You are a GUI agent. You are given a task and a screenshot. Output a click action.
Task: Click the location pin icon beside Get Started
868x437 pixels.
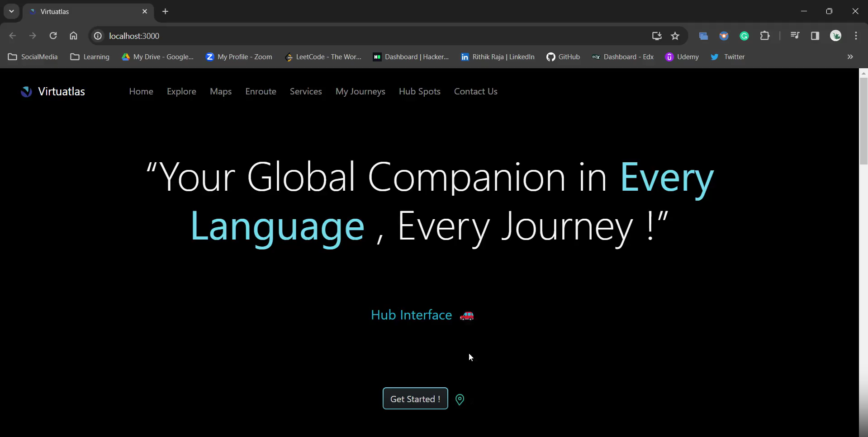(460, 399)
